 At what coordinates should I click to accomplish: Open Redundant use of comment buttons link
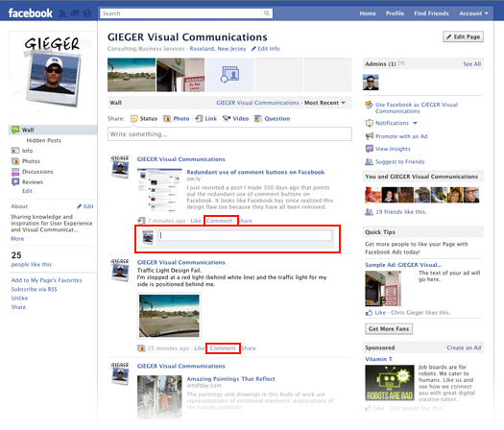pos(255,172)
